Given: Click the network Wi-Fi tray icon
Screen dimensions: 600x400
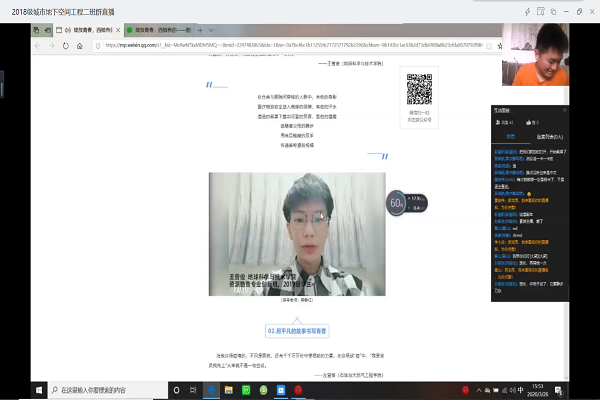Looking at the screenshot, I should point(504,390).
